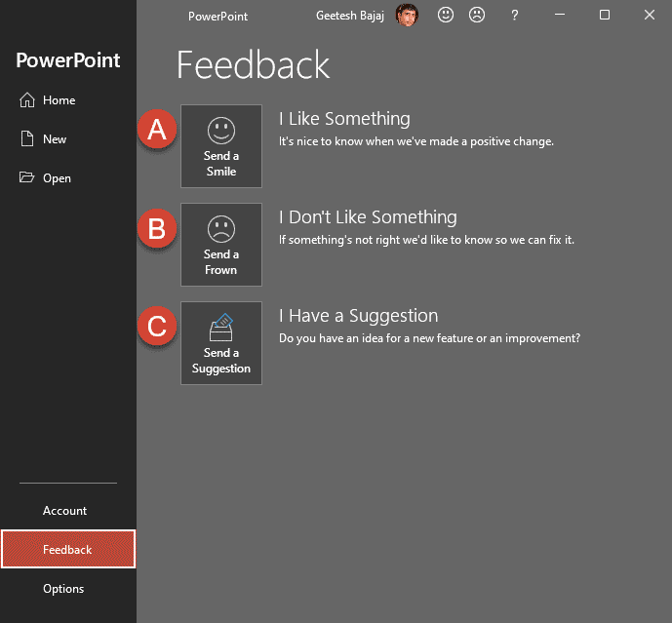Minimize the PowerPoint window
The width and height of the screenshot is (672, 623).
560,15
